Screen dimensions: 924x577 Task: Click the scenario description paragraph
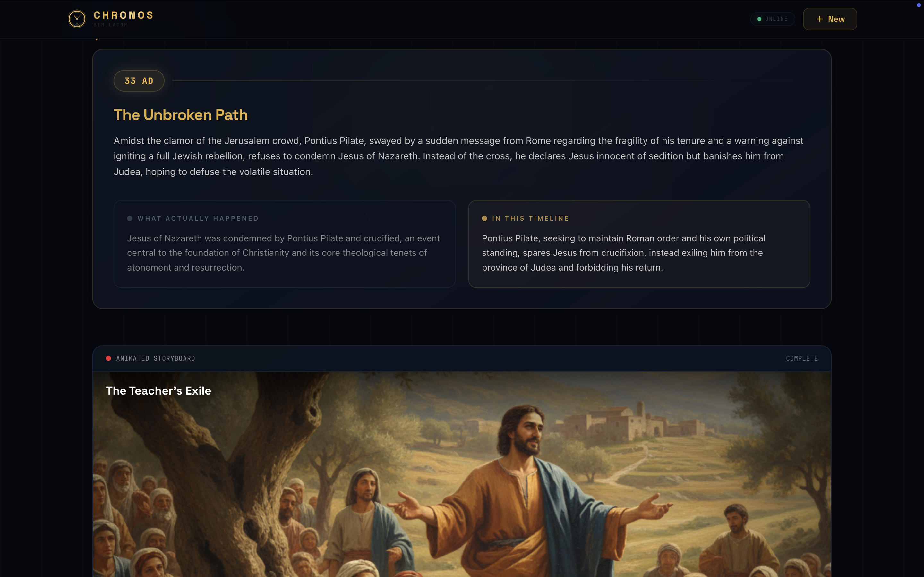pos(458,156)
